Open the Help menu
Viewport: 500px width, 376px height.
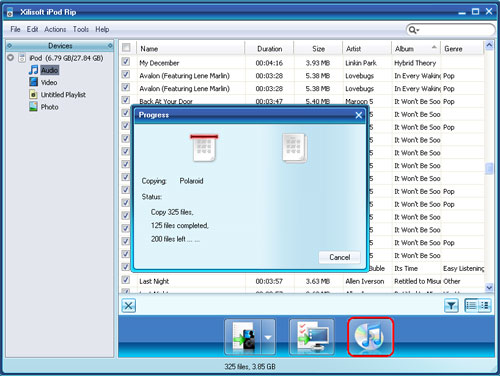click(x=102, y=29)
